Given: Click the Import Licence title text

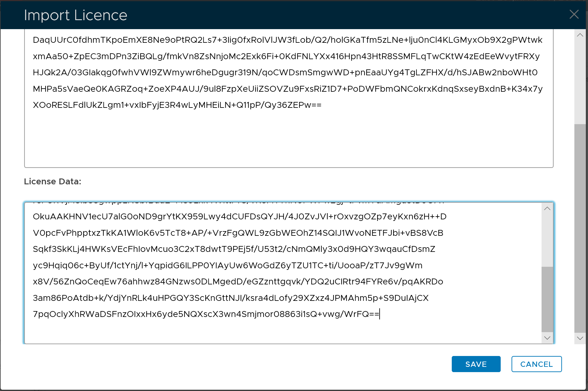Looking at the screenshot, I should tap(76, 15).
